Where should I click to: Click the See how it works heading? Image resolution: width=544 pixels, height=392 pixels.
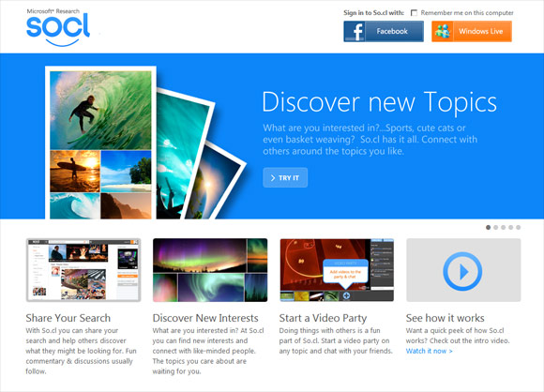446,318
